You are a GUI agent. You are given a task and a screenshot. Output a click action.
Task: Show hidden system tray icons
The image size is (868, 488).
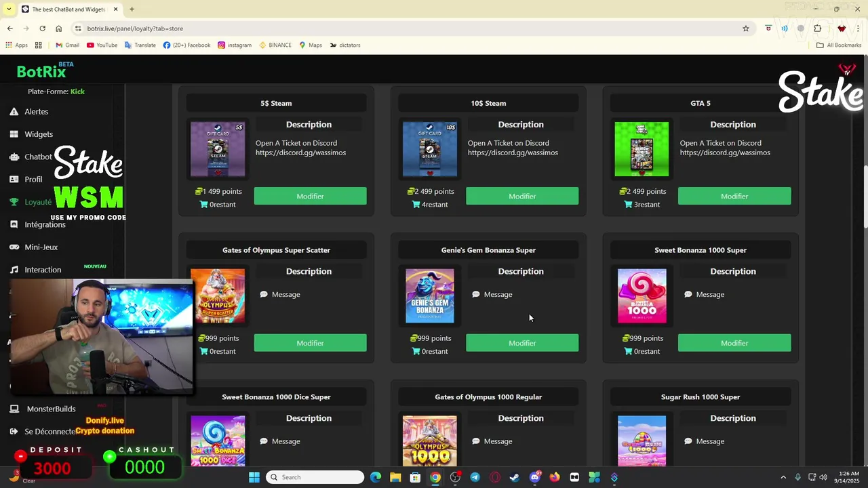pos(783,477)
